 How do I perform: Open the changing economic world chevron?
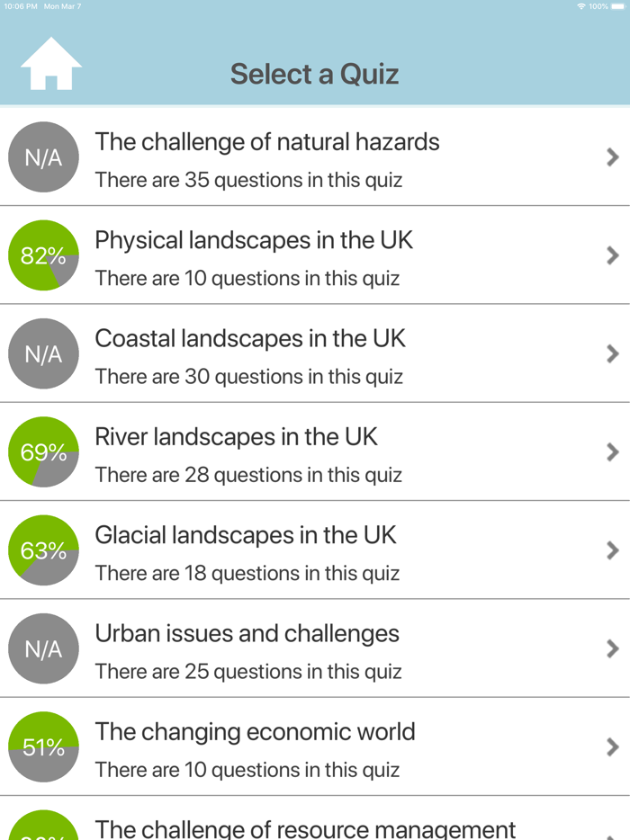pos(611,746)
